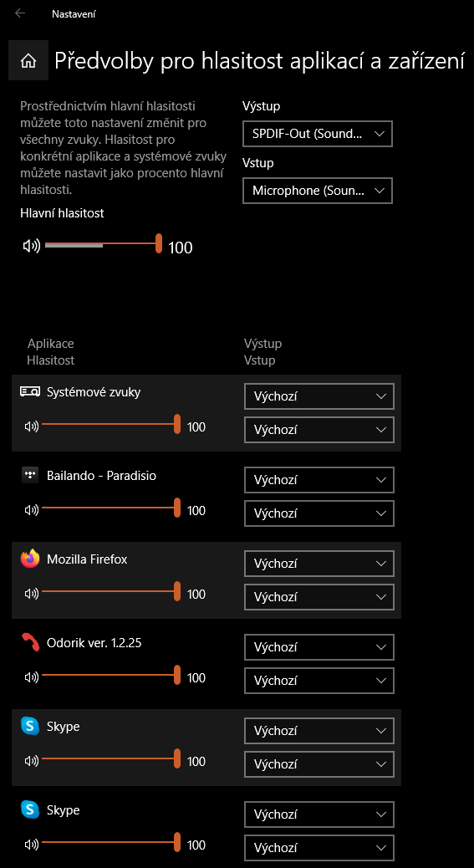Click the Hlavní hlasitost master volume slider

(104, 243)
